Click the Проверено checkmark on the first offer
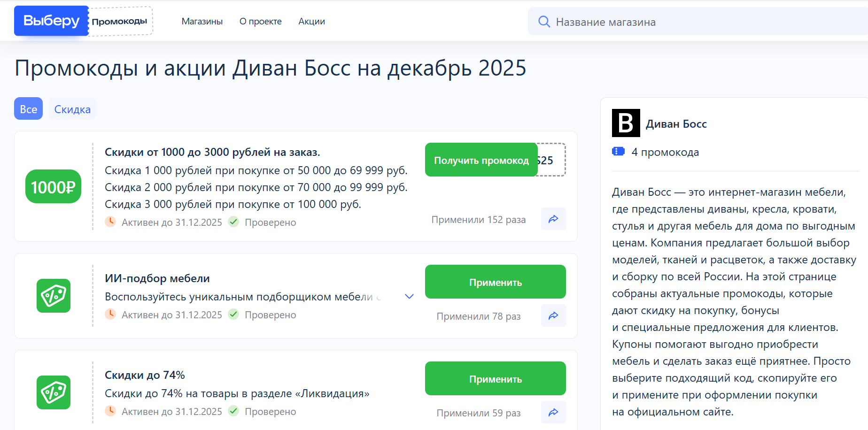The height and width of the screenshot is (430, 868). 233,222
